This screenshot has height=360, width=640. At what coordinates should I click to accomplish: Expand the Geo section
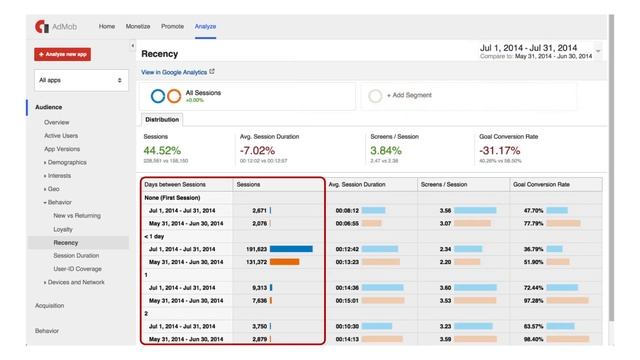point(52,189)
